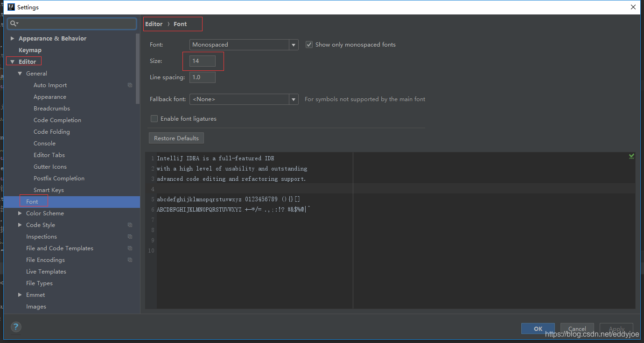The width and height of the screenshot is (644, 343).
Task: Open Images settings
Action: [36, 307]
